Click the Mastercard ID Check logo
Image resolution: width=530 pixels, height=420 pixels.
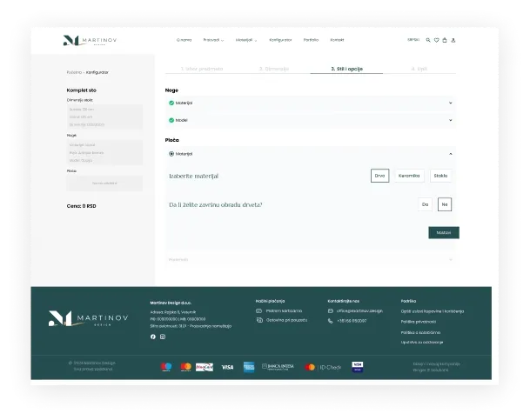(323, 367)
